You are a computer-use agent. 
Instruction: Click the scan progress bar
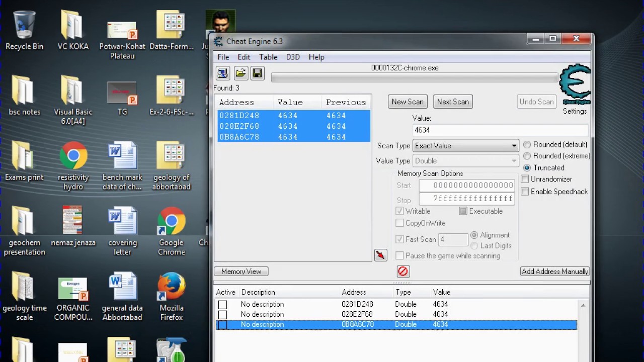pyautogui.click(x=415, y=77)
